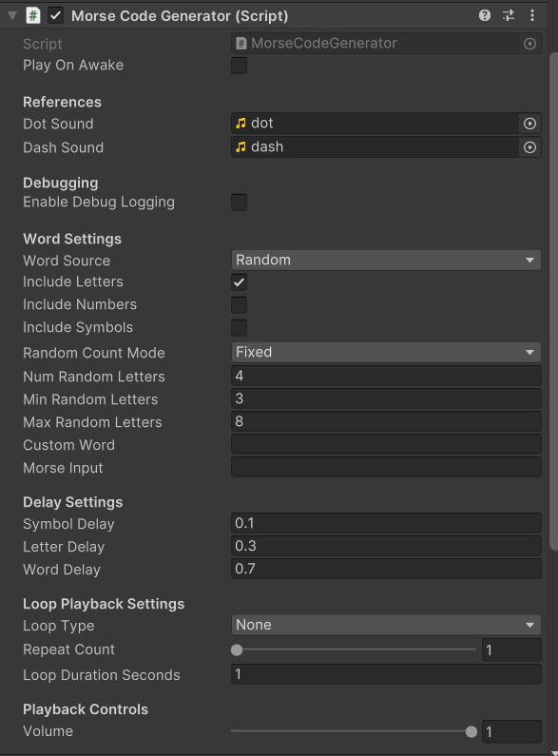Viewport: 558px width, 756px height.
Task: Enable the Include Numbers checkbox
Action: [239, 305]
